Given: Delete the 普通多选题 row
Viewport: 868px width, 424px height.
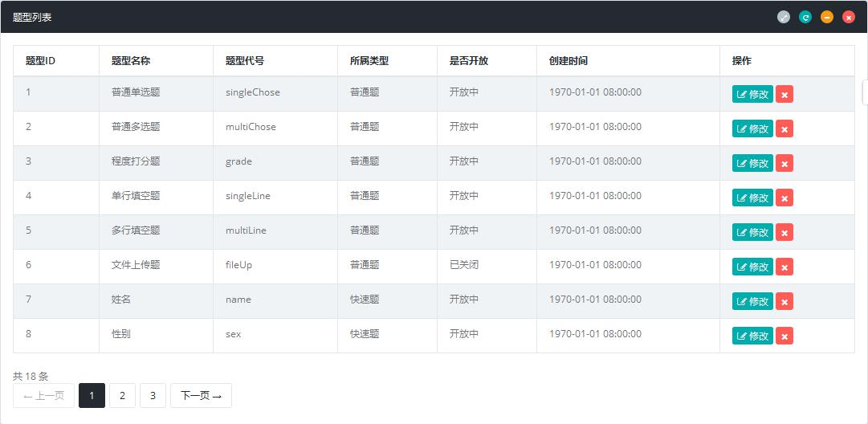Looking at the screenshot, I should 784,128.
